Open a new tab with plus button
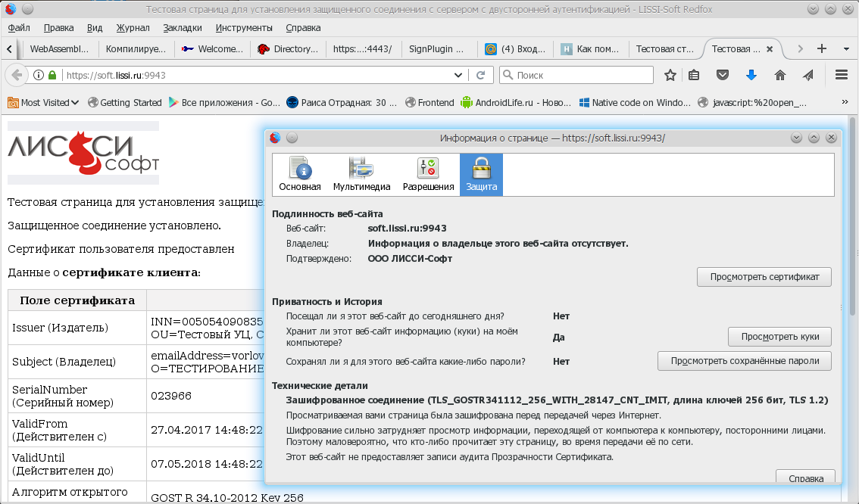Image resolution: width=859 pixels, height=504 pixels. point(821,48)
